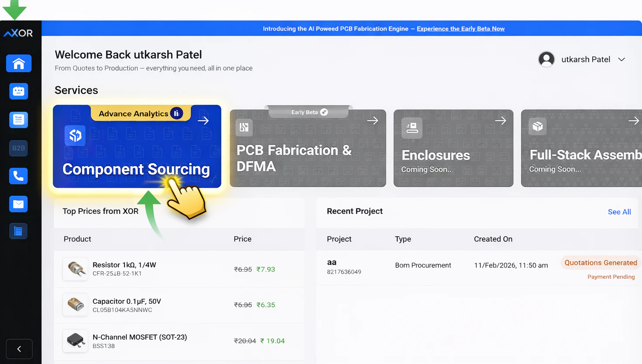Click See All in Recent Project
The image size is (642, 364).
(x=619, y=212)
